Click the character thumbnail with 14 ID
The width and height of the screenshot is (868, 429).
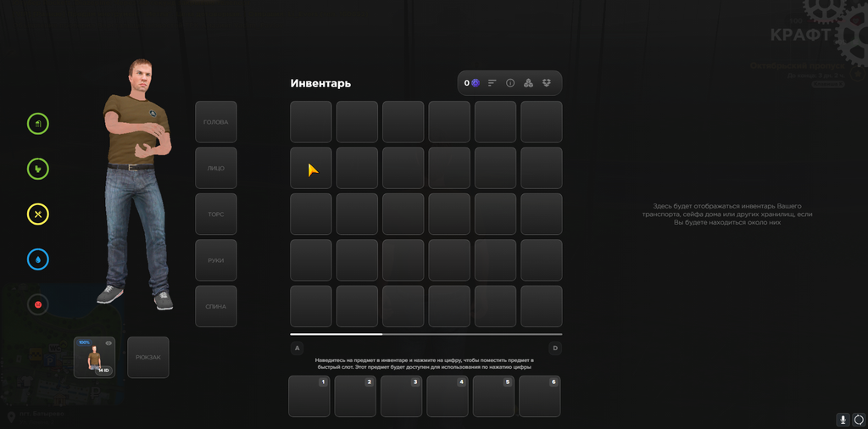point(95,358)
